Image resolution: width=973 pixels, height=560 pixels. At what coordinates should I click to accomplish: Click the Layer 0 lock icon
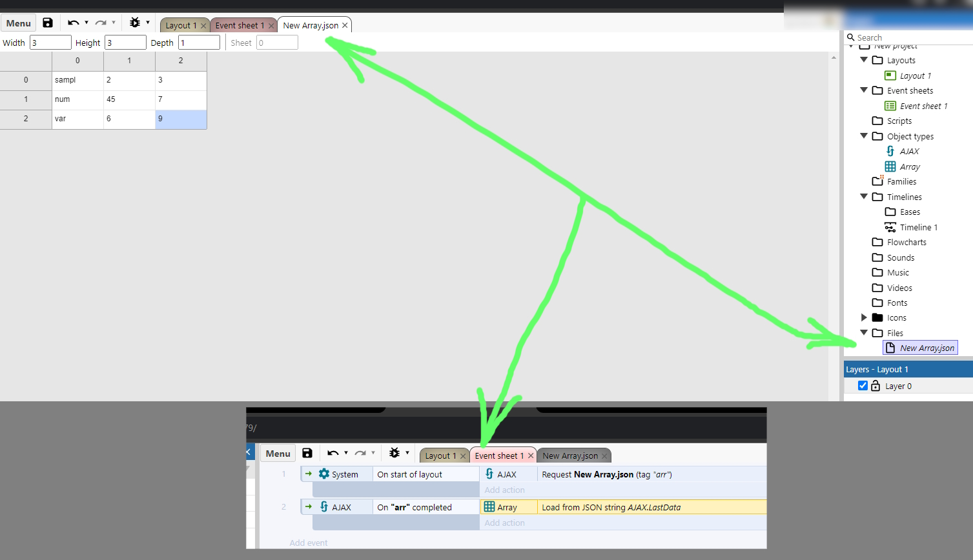pyautogui.click(x=876, y=386)
